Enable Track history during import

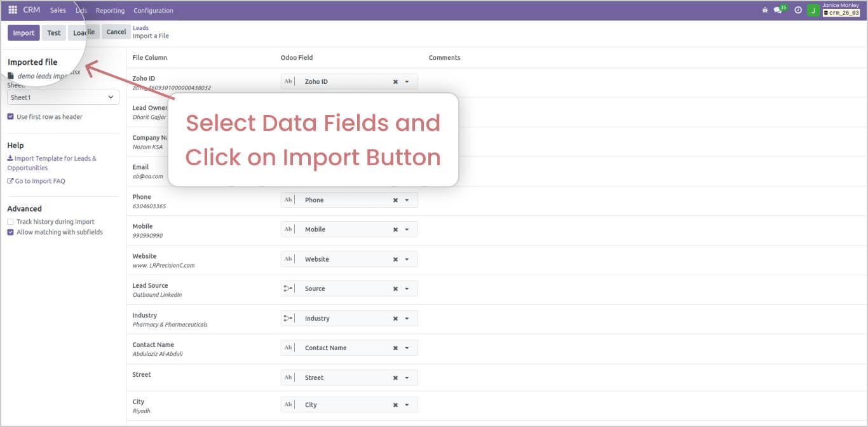(10, 221)
